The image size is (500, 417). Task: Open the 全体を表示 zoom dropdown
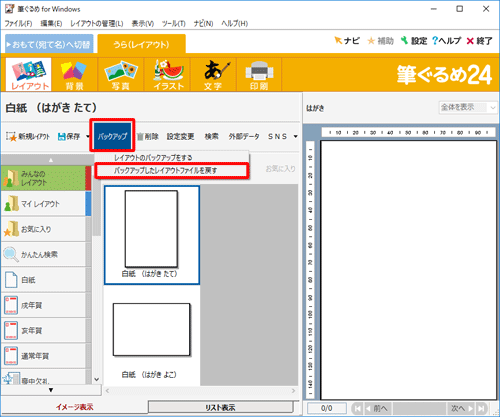pos(467,107)
